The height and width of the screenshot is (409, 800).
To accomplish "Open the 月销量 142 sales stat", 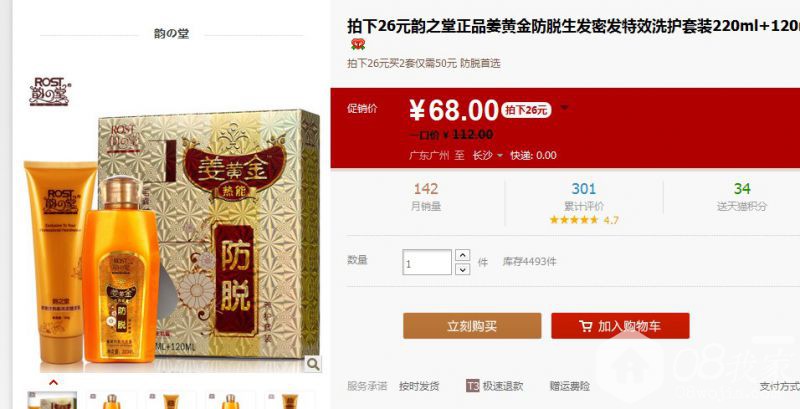I will (426, 197).
